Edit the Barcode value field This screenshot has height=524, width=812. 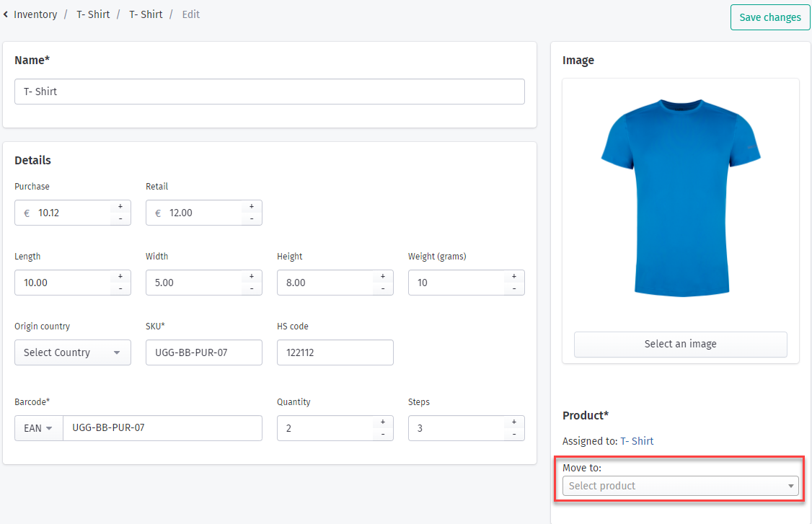pos(162,428)
